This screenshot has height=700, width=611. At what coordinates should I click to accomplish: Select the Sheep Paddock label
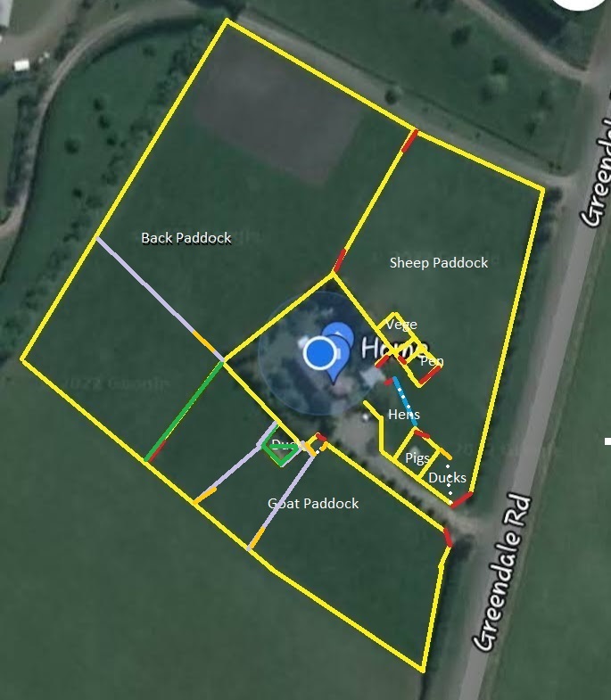click(439, 262)
